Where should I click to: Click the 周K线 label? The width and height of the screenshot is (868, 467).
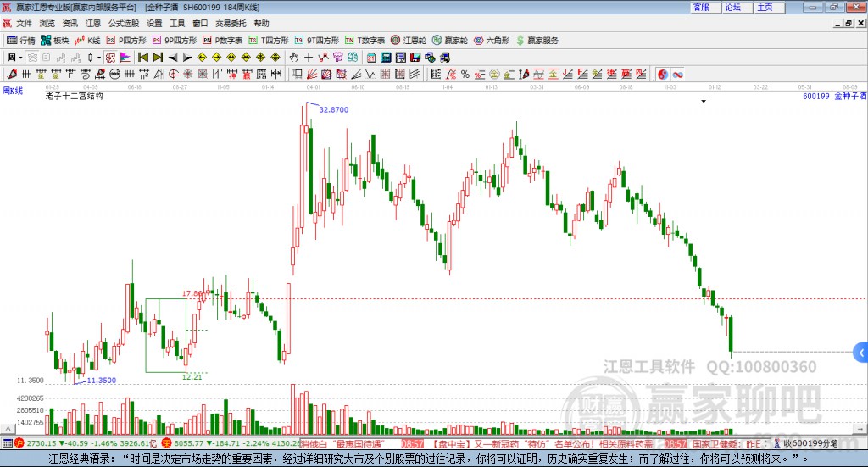[x=13, y=91]
